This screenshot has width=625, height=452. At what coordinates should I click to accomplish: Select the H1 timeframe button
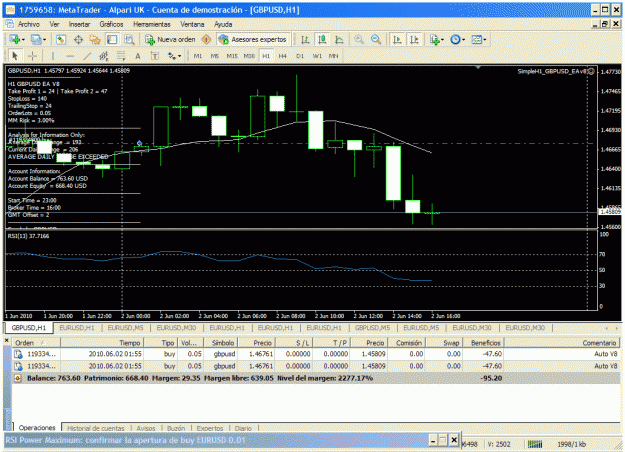pos(266,56)
